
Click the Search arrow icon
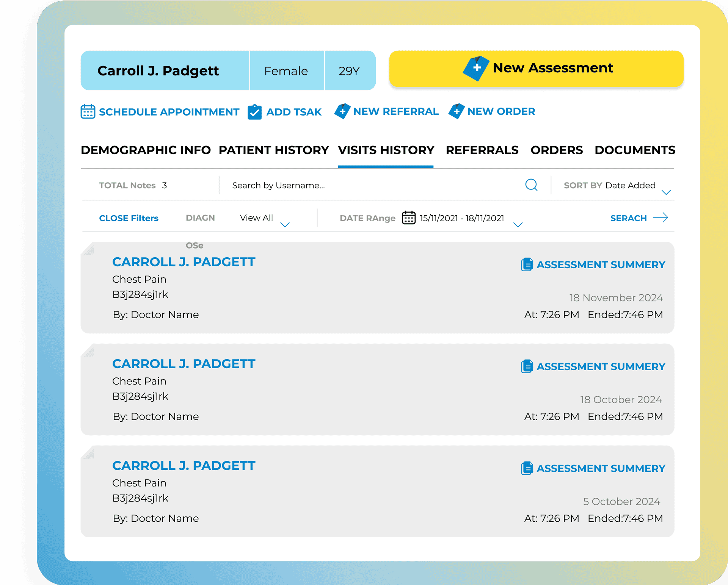point(661,218)
